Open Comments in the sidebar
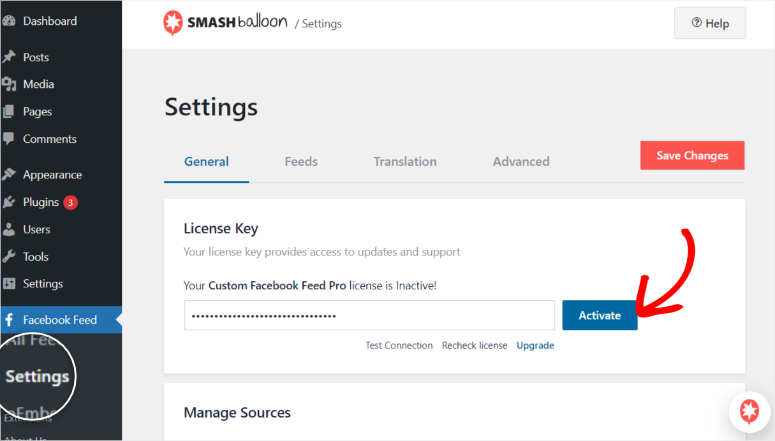 click(x=50, y=139)
